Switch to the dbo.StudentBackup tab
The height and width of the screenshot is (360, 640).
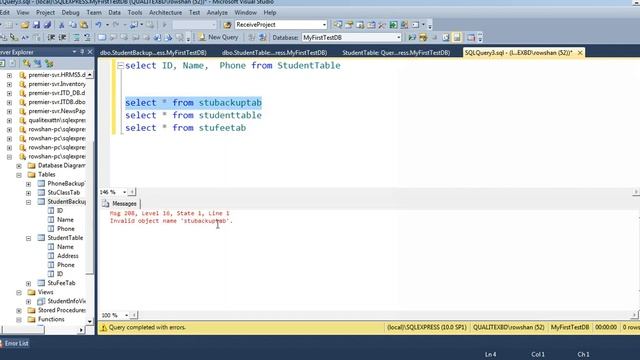(x=153, y=53)
